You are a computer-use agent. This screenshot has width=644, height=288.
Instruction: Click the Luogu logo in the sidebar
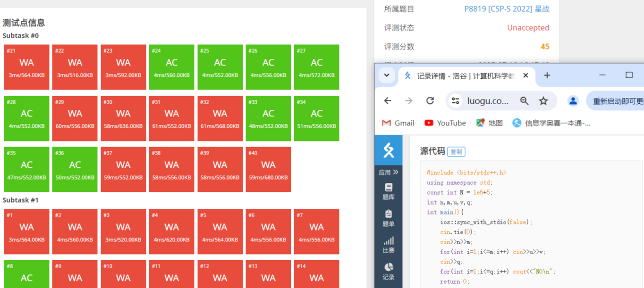click(x=389, y=150)
